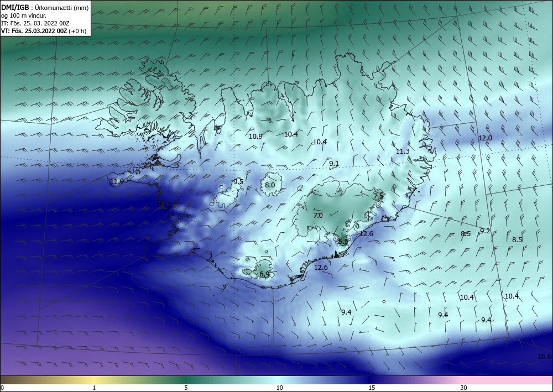Click the 8.0 value on Hofsjökull glacier

(270, 185)
